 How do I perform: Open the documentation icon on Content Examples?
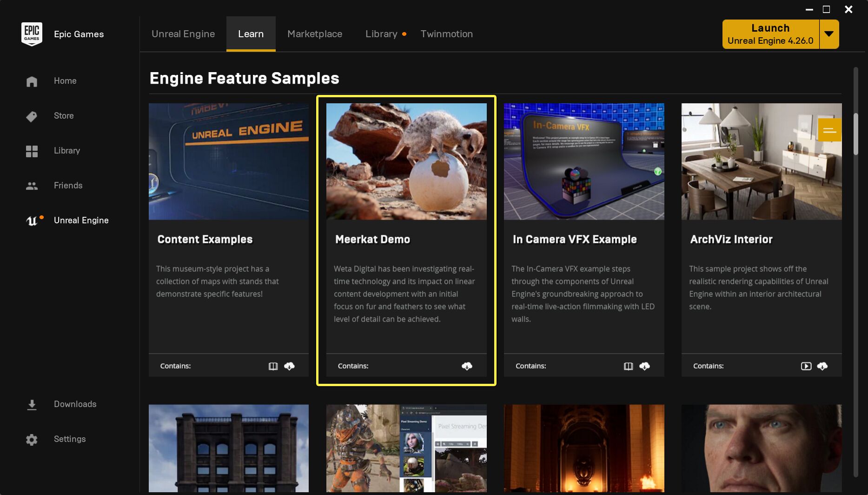pos(273,366)
